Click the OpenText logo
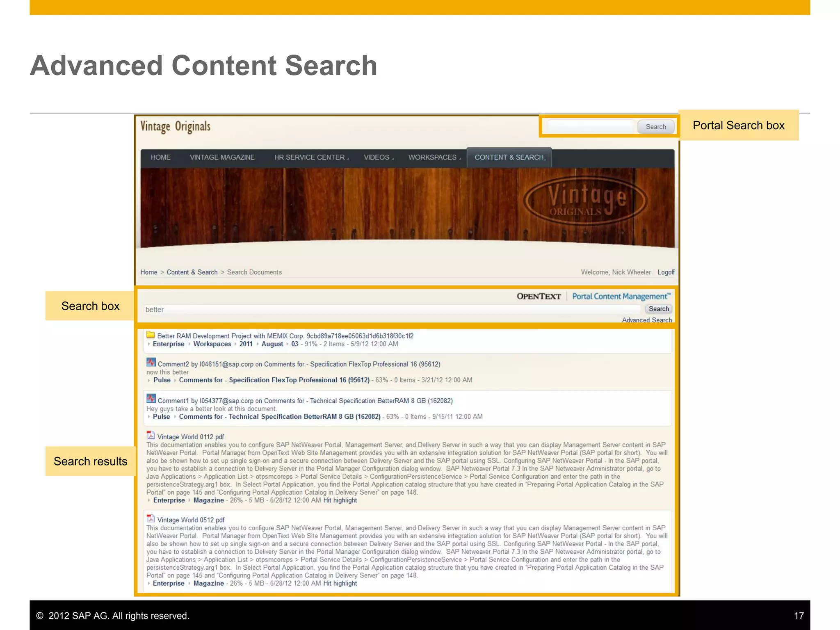 539,296
